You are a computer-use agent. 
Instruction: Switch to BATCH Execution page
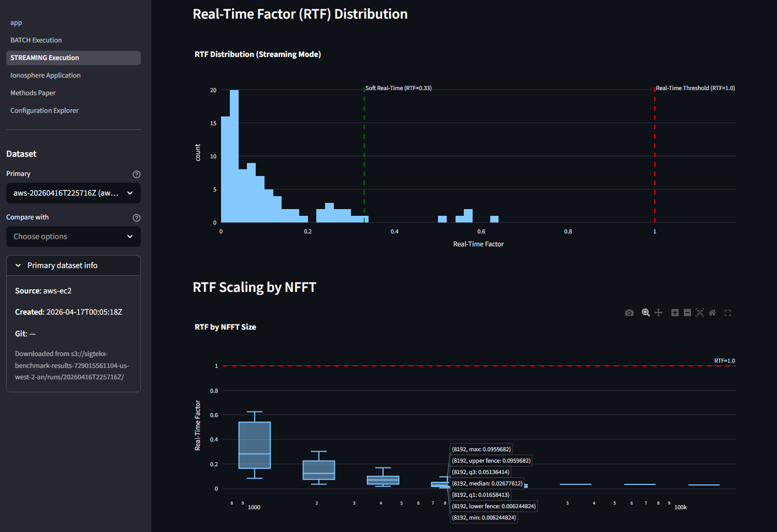36,40
